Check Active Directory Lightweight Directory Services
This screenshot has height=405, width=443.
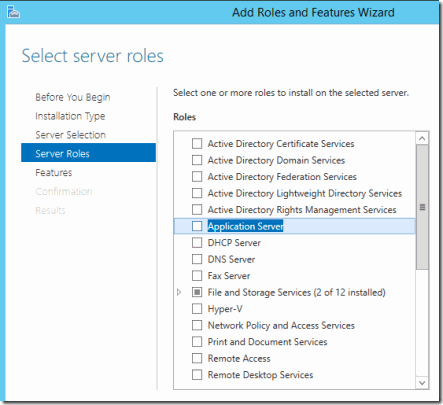click(x=197, y=193)
